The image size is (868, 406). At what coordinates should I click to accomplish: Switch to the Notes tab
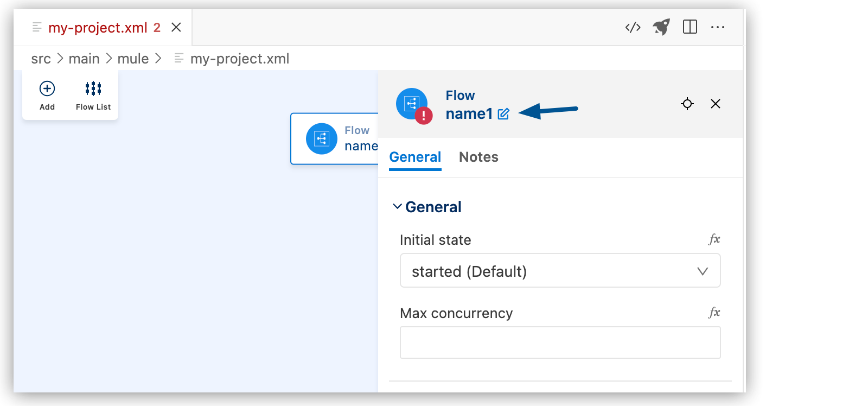[478, 157]
